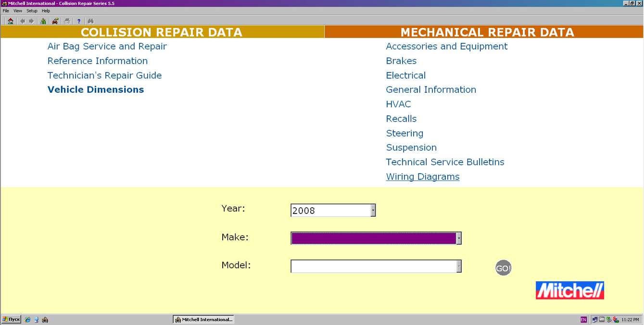The image size is (644, 325).
Task: Click the forward arrow toolbar icon
Action: (x=32, y=21)
